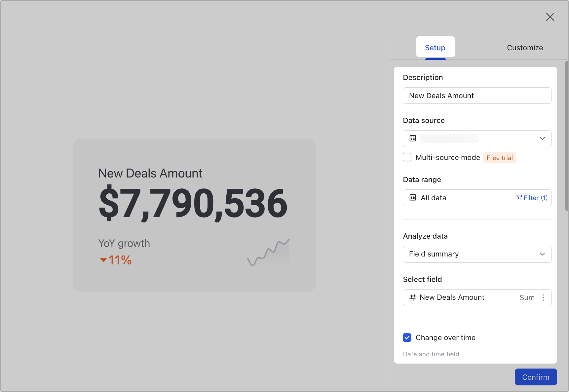This screenshot has width=569, height=392.
Task: Switch to the Customize tab
Action: [525, 48]
